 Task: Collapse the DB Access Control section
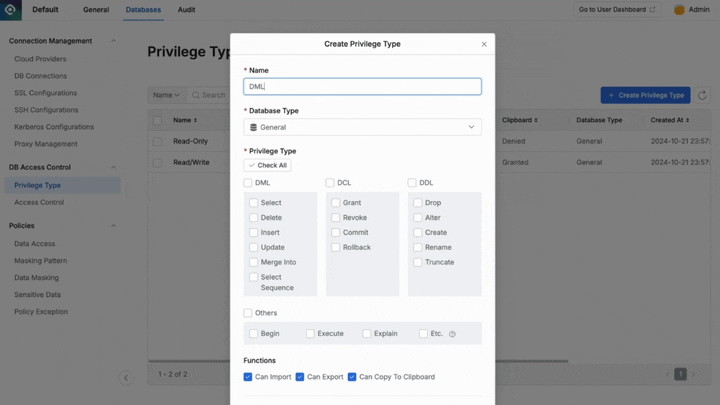pyautogui.click(x=113, y=167)
